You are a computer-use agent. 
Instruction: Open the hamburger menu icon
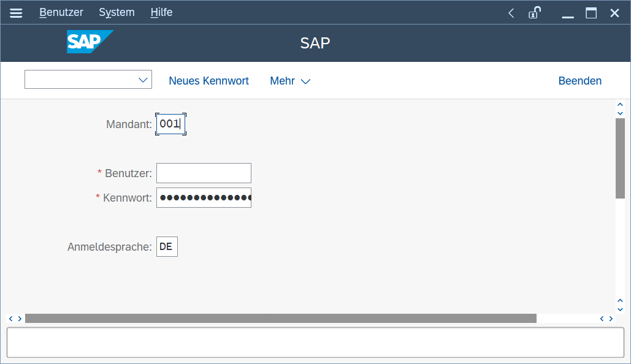pos(16,13)
